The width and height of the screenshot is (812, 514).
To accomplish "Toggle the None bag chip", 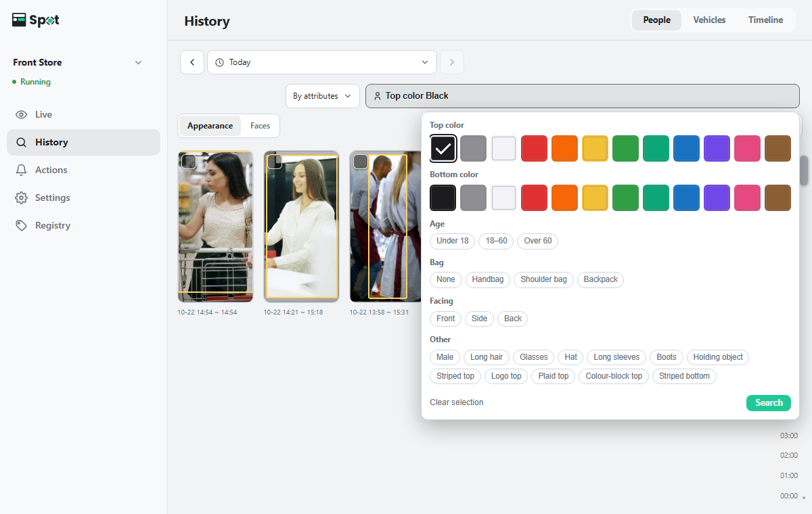I will (446, 279).
